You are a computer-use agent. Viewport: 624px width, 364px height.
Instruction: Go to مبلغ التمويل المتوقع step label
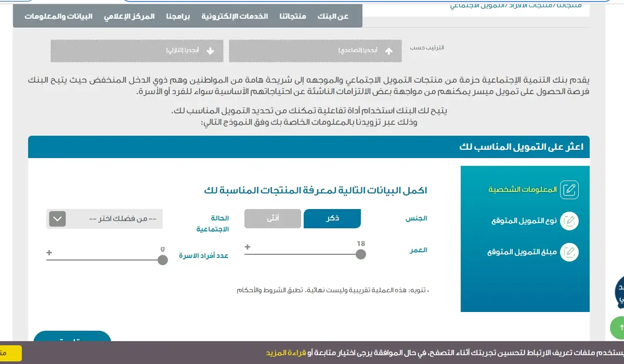(x=522, y=252)
